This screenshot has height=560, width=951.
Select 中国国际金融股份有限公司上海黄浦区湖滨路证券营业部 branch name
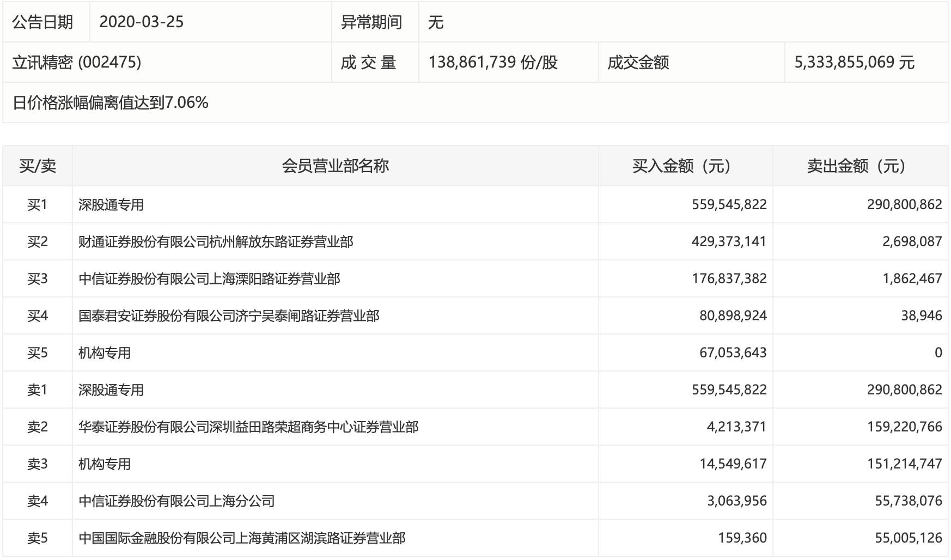[242, 538]
